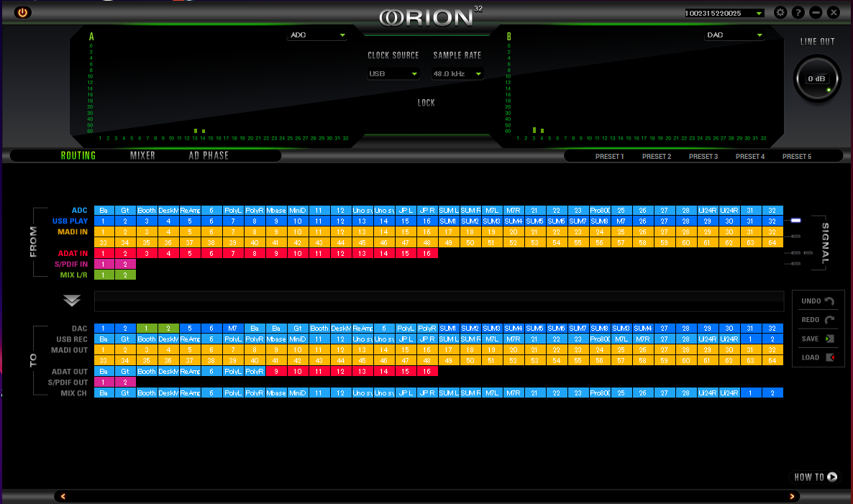This screenshot has height=504, width=853.
Task: Click the REDO button
Action: pos(817,320)
